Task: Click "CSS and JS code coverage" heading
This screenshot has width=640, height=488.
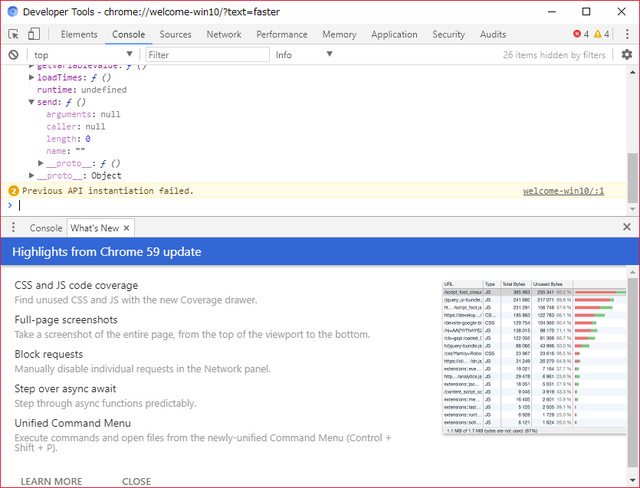Action: point(76,285)
